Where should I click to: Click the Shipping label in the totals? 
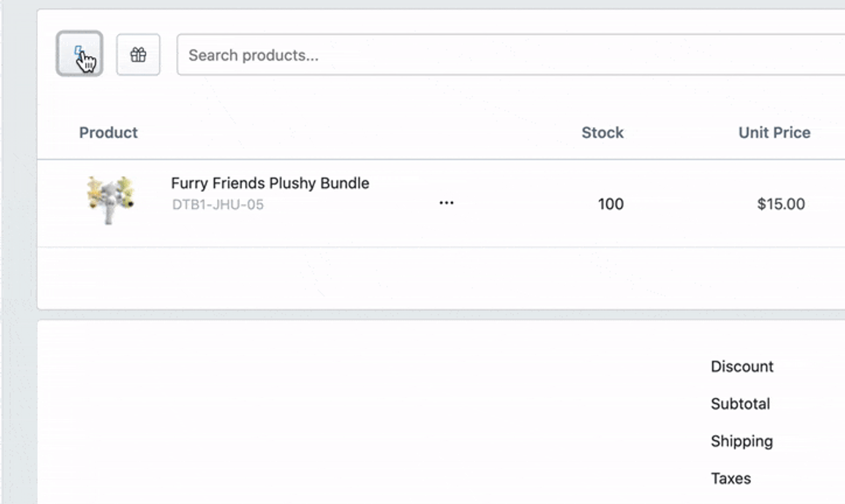pyautogui.click(x=741, y=441)
